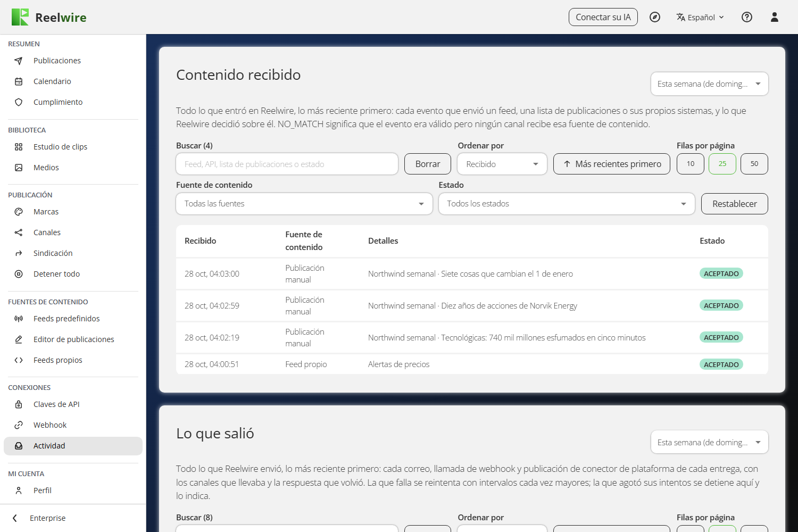Toggle the Más recientes primero sort direction
This screenshot has height=532, width=798.
[x=612, y=164]
